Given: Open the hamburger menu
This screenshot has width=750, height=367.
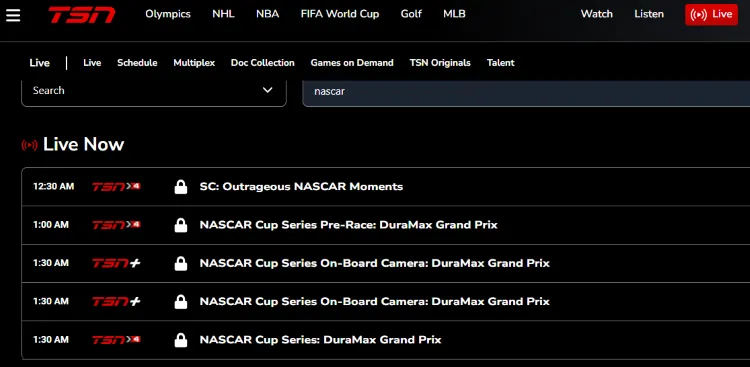Looking at the screenshot, I should pyautogui.click(x=13, y=15).
